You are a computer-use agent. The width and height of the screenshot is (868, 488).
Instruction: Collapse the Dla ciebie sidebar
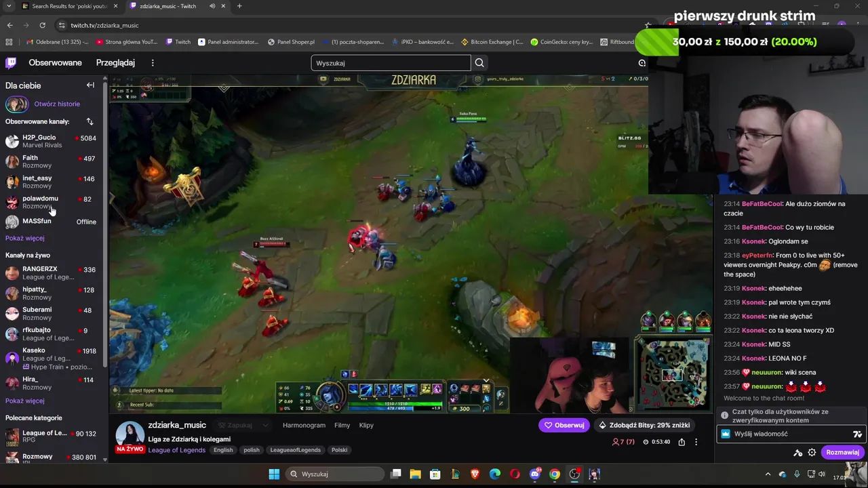point(90,85)
